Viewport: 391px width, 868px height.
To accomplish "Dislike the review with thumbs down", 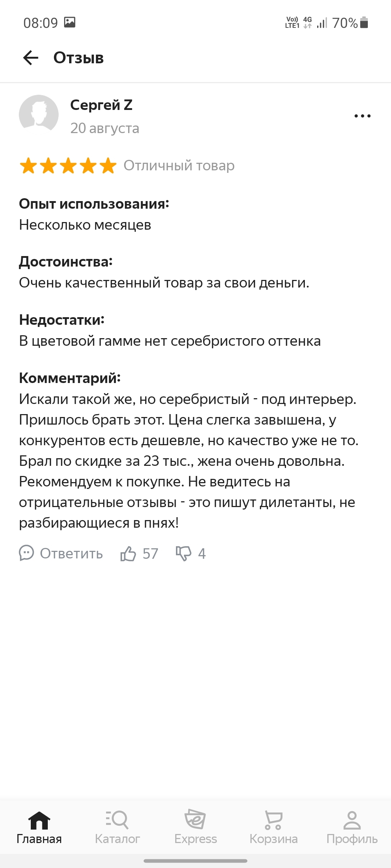I will click(x=184, y=554).
